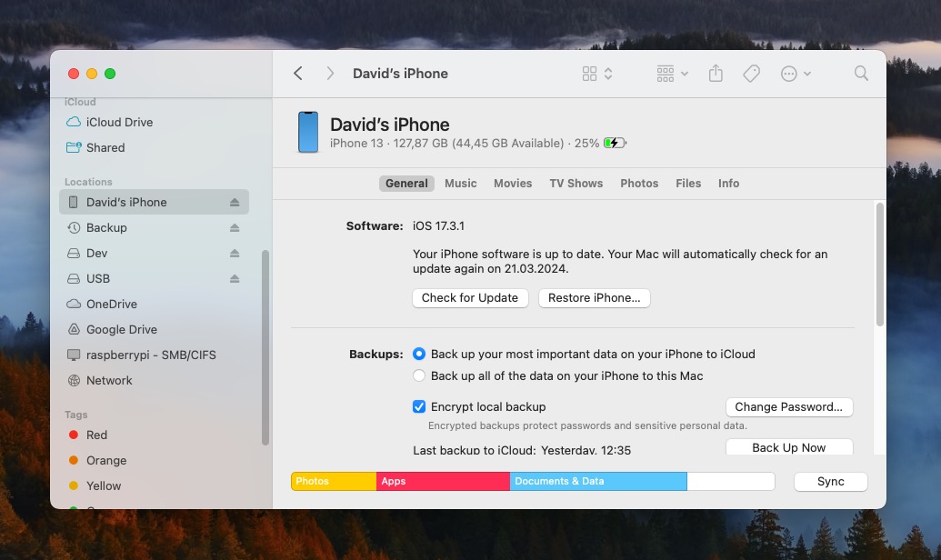Select back up to this Mac option
This screenshot has width=941, height=560.
click(419, 375)
